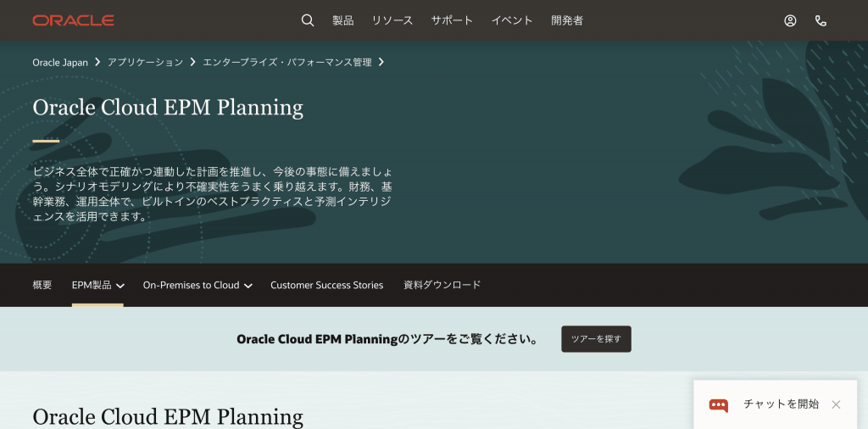
Task: Click the phone contact icon
Action: (821, 20)
